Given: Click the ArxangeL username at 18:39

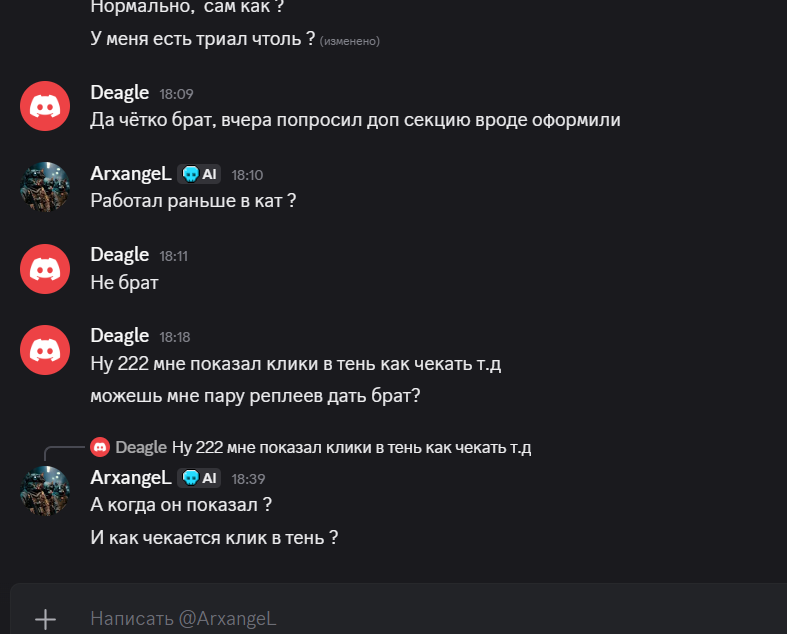Looking at the screenshot, I should pyautogui.click(x=130, y=478).
